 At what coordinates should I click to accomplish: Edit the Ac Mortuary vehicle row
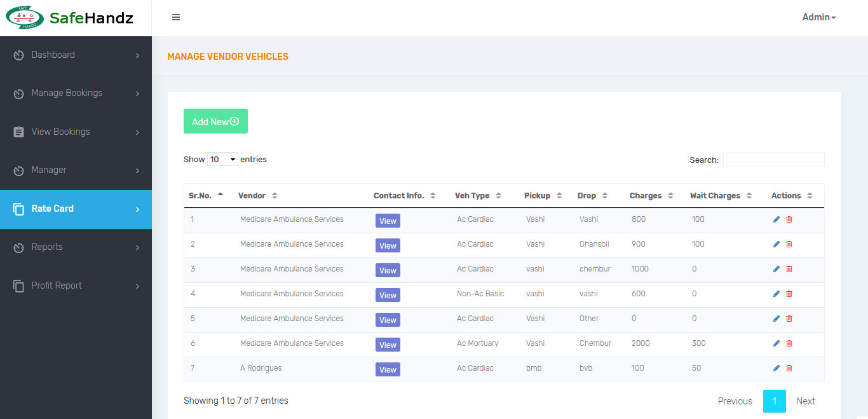776,343
